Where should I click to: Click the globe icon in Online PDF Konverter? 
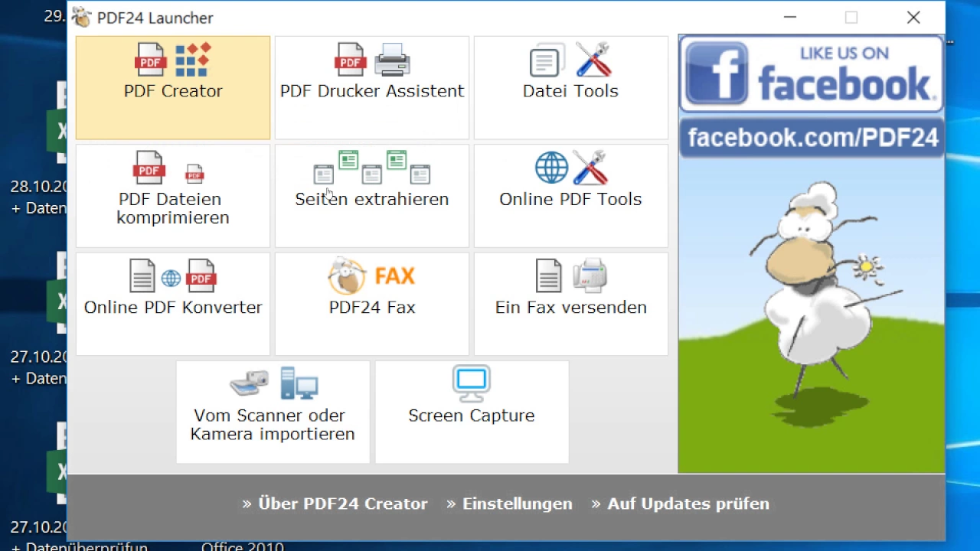click(171, 279)
